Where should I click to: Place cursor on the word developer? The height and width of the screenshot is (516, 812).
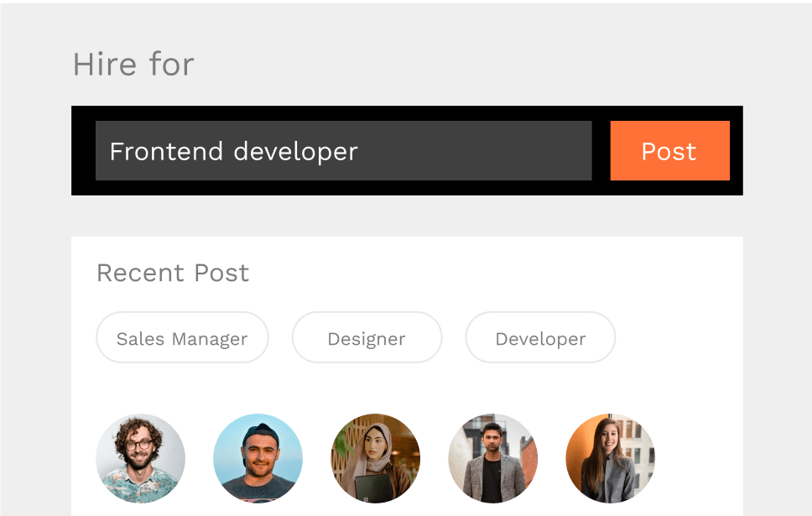click(x=295, y=152)
